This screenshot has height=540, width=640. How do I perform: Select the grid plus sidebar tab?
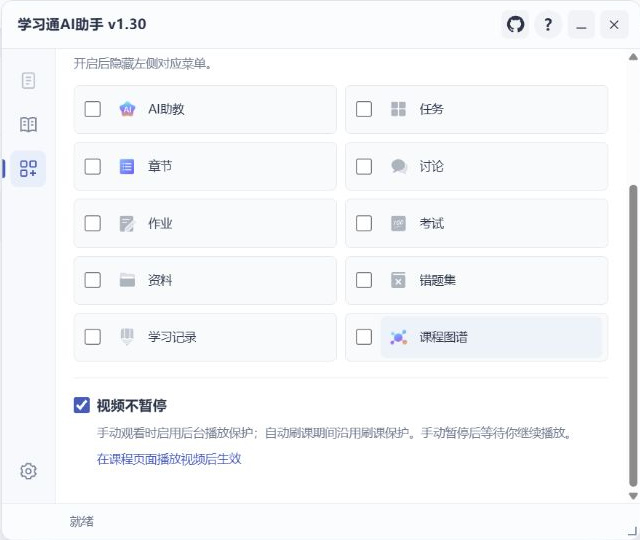coord(28,168)
